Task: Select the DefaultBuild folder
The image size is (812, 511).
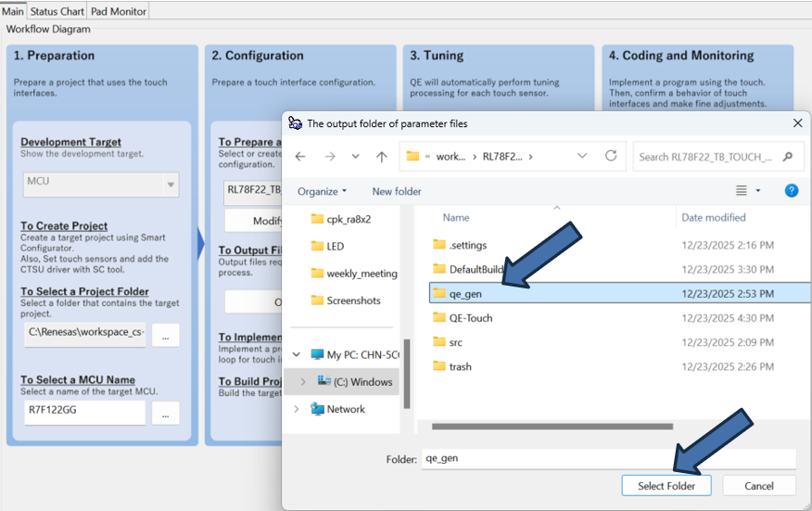Action: coord(476,269)
